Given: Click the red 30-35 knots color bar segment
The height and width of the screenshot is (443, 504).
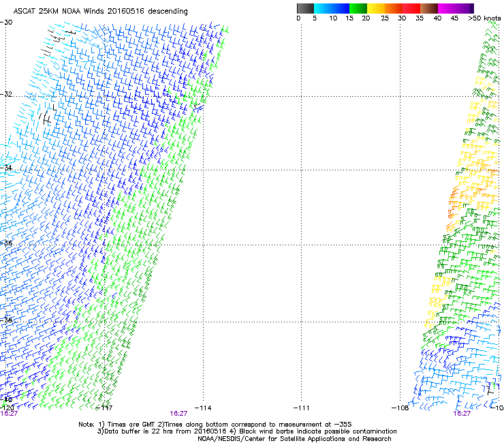Looking at the screenshot, I should [x=411, y=8].
